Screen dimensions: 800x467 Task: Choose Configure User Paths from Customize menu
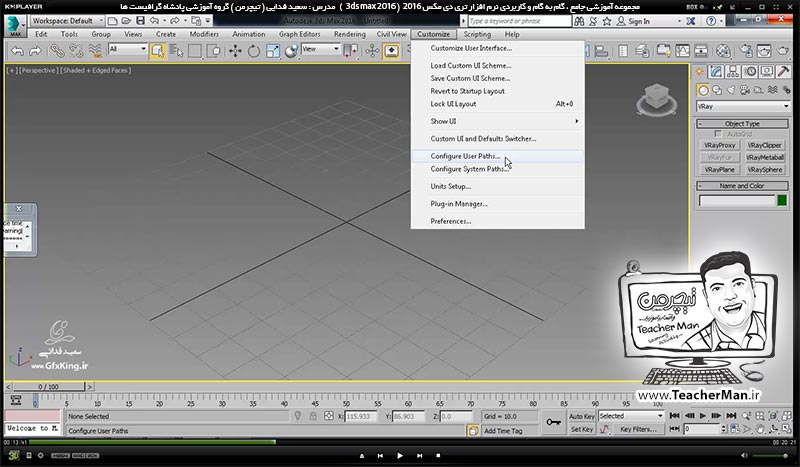tap(497, 156)
